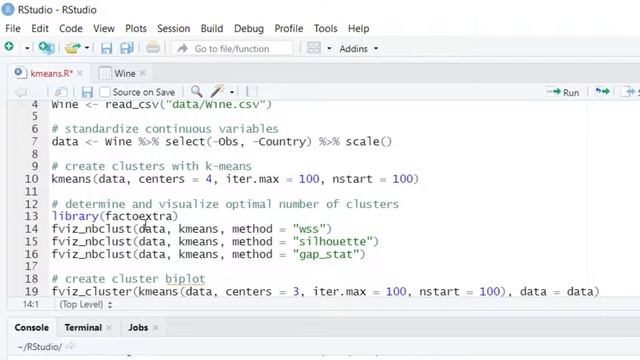
Task: Click the workspace panes grid icon
Action: 314,48
